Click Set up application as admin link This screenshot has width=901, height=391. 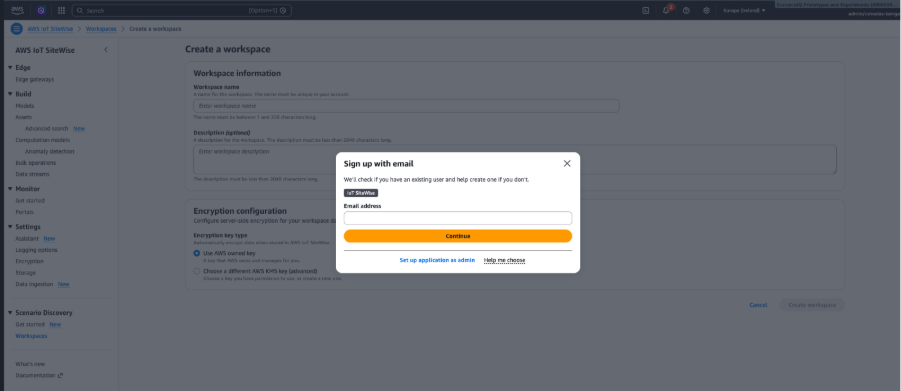tap(437, 260)
